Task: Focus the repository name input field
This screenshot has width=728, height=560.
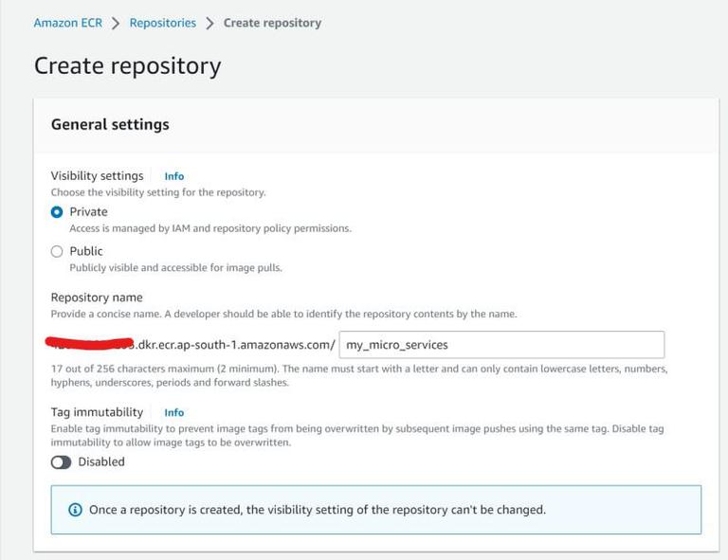Action: [500, 345]
